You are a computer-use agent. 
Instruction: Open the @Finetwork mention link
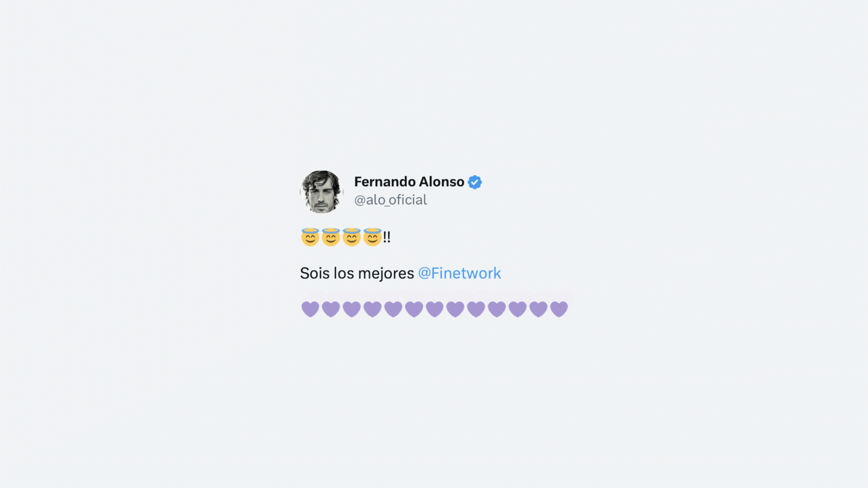coord(459,273)
